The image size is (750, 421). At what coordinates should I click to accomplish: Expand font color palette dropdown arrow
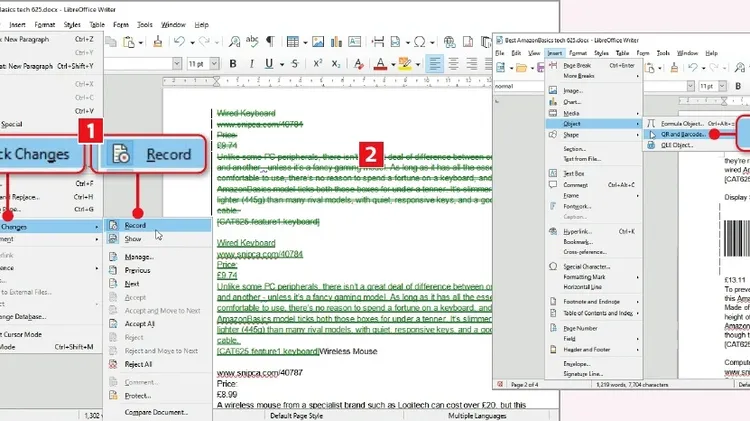[393, 64]
